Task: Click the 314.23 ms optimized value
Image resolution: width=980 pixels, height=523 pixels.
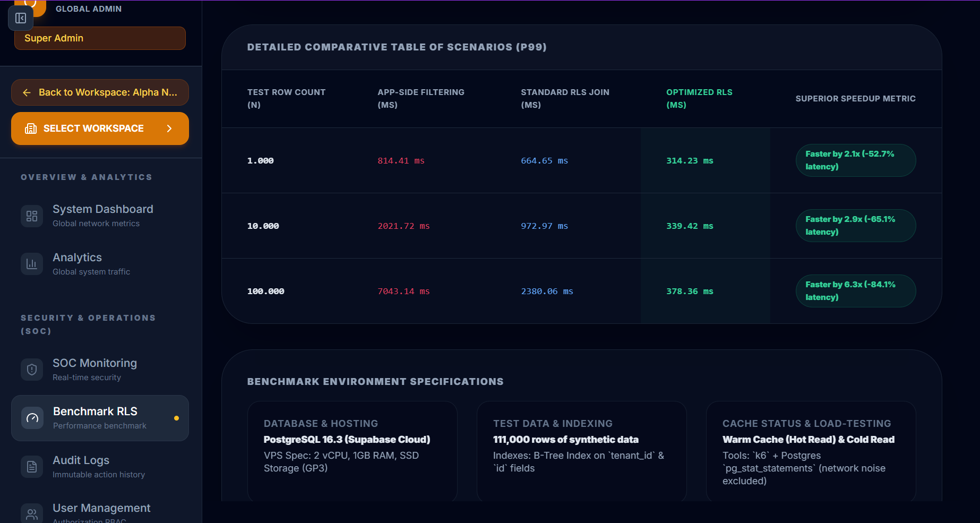Action: coord(690,161)
